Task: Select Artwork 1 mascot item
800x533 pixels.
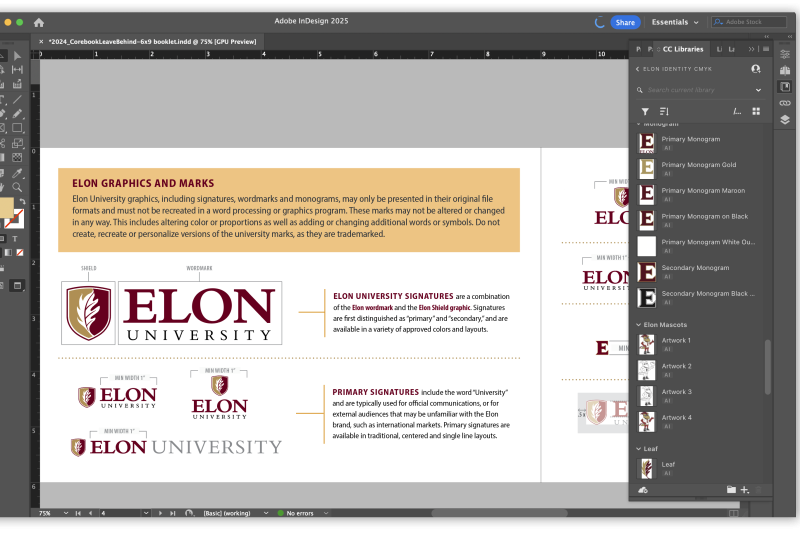Action: click(x=699, y=344)
